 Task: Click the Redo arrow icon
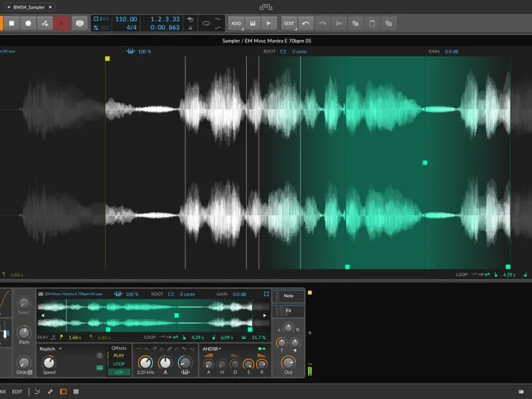coord(323,23)
